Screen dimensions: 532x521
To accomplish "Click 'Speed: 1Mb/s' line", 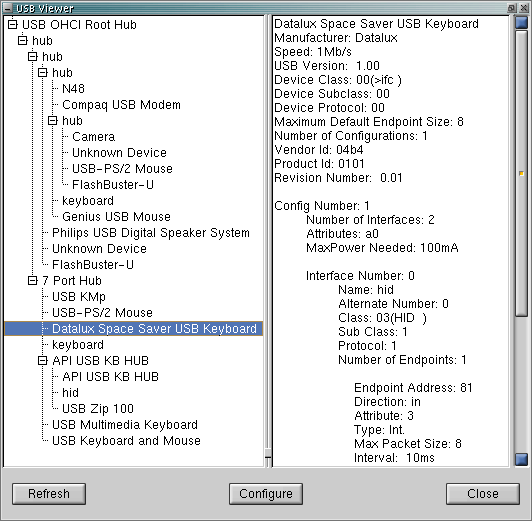I will [312, 52].
